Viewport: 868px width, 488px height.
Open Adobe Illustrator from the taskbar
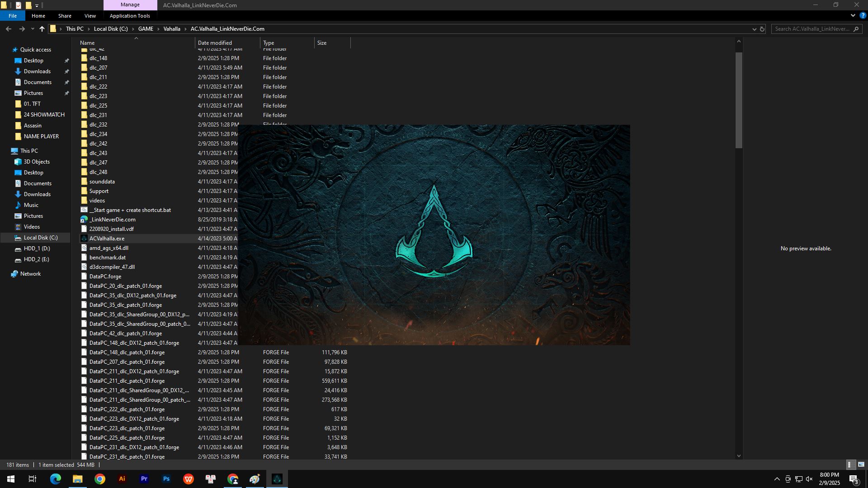point(122,479)
